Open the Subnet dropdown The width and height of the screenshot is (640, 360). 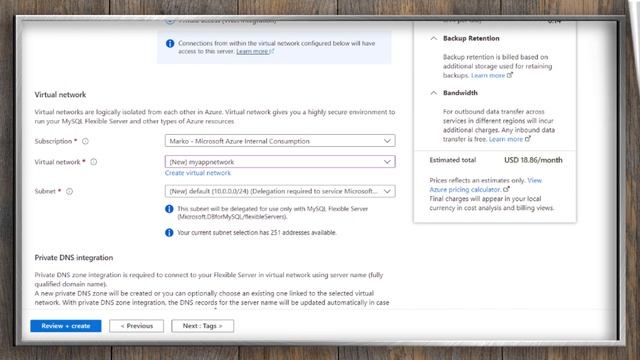click(x=280, y=191)
